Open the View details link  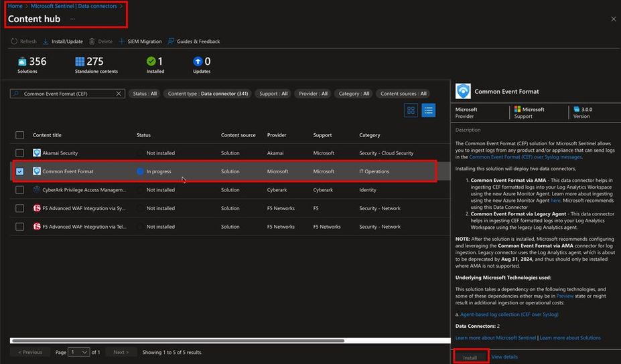click(504, 357)
